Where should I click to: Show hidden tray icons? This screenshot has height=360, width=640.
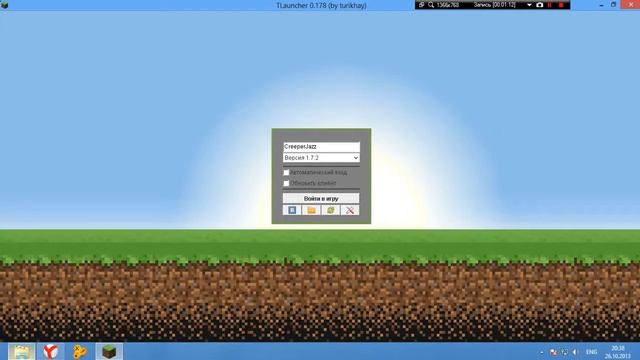coord(542,352)
